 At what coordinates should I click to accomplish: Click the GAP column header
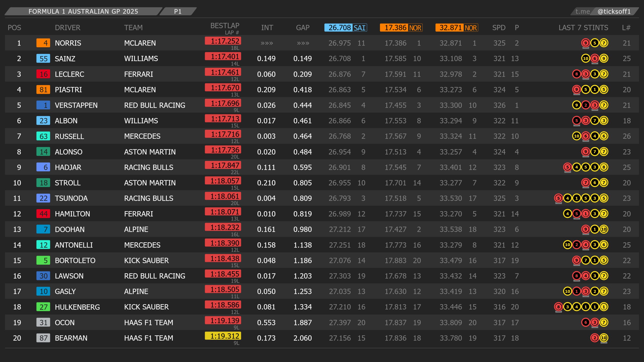(x=303, y=28)
